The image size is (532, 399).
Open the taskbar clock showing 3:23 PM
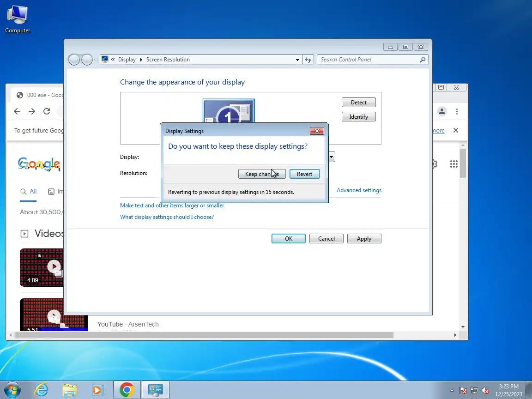[x=508, y=390]
